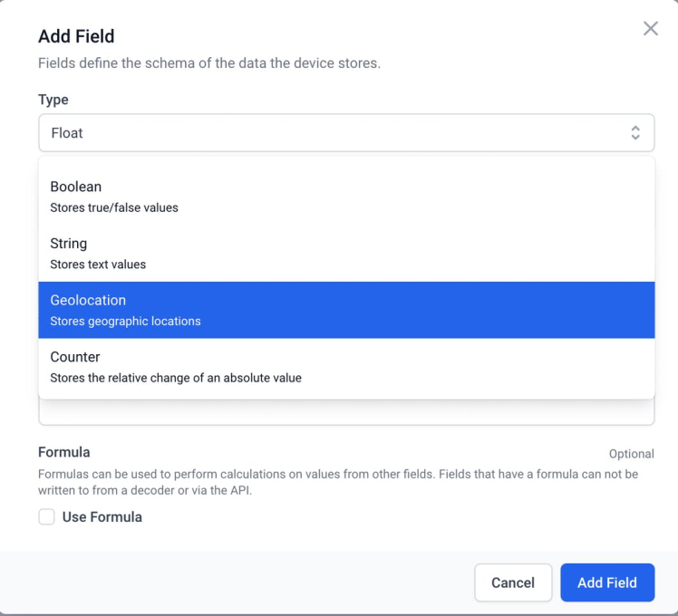Click the Formula section heading
This screenshot has height=616, width=678.
pyautogui.click(x=64, y=452)
